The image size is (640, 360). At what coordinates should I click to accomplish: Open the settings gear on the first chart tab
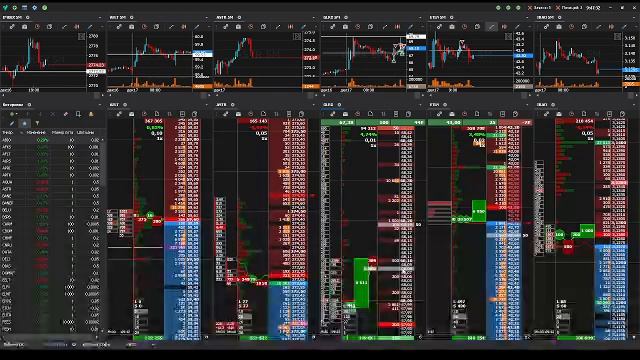[28, 18]
